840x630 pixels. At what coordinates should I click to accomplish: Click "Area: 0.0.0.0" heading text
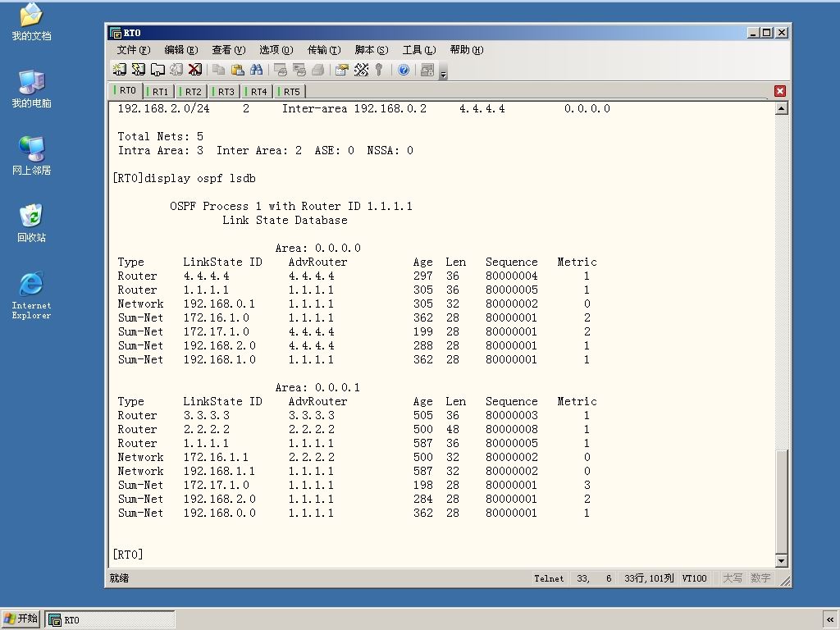[x=317, y=248]
